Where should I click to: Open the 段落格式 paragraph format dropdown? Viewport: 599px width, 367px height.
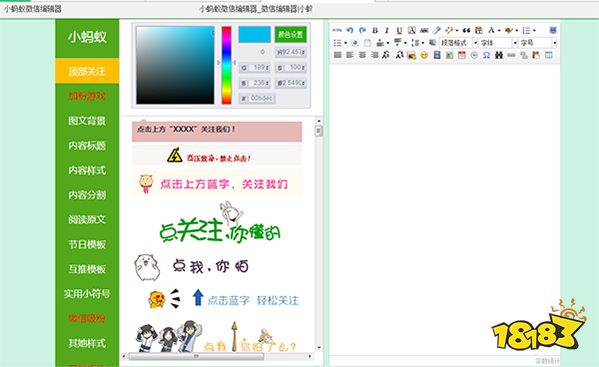click(x=458, y=43)
